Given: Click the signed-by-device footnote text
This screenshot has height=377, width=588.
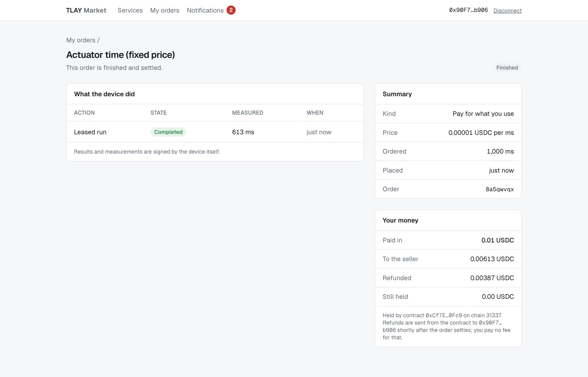Looking at the screenshot, I should point(147,152).
